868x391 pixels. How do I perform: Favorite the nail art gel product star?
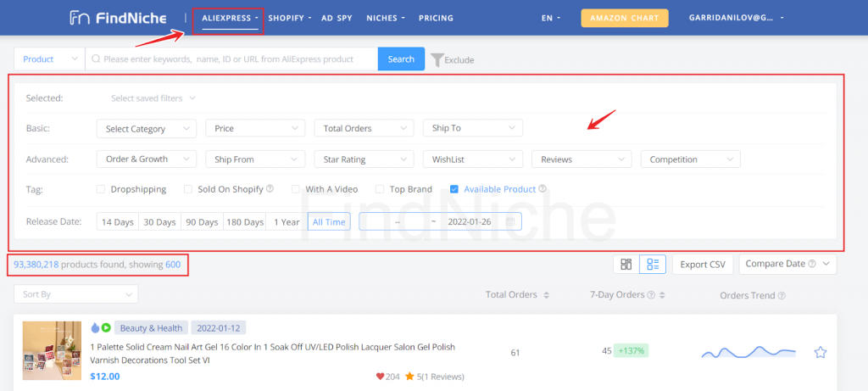(x=821, y=352)
